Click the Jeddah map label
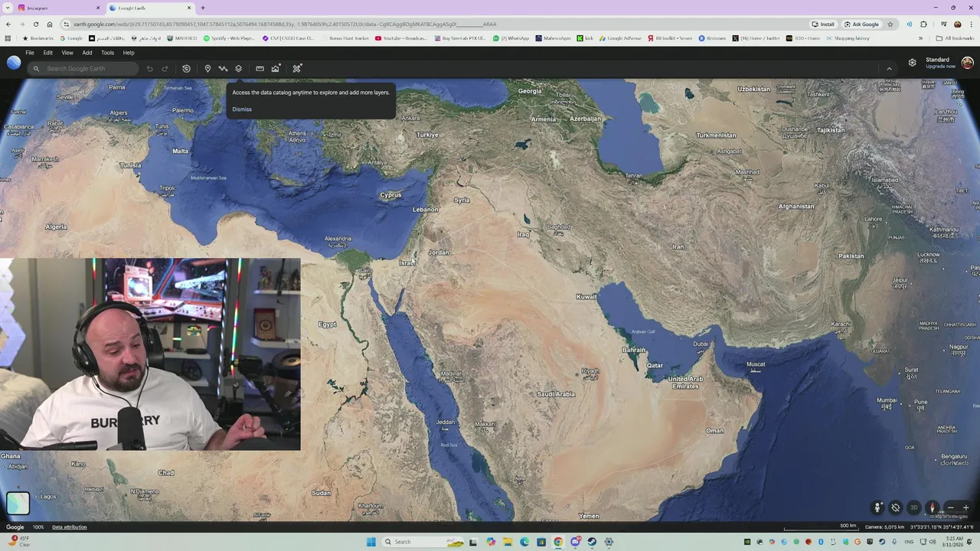Image resolution: width=980 pixels, height=551 pixels. [445, 422]
